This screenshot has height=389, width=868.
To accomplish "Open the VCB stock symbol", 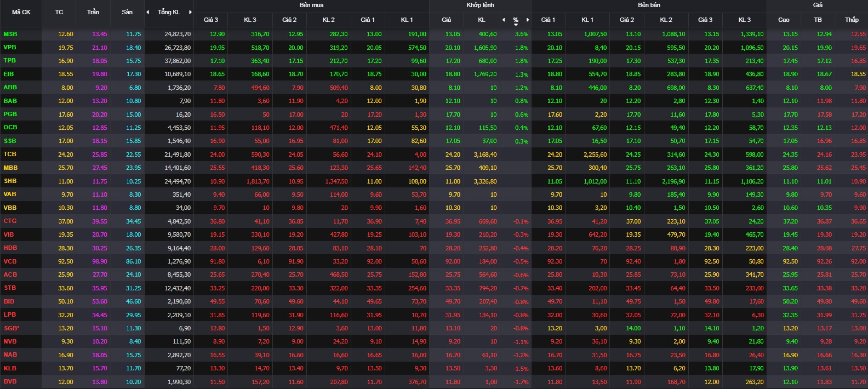I will 10,261.
